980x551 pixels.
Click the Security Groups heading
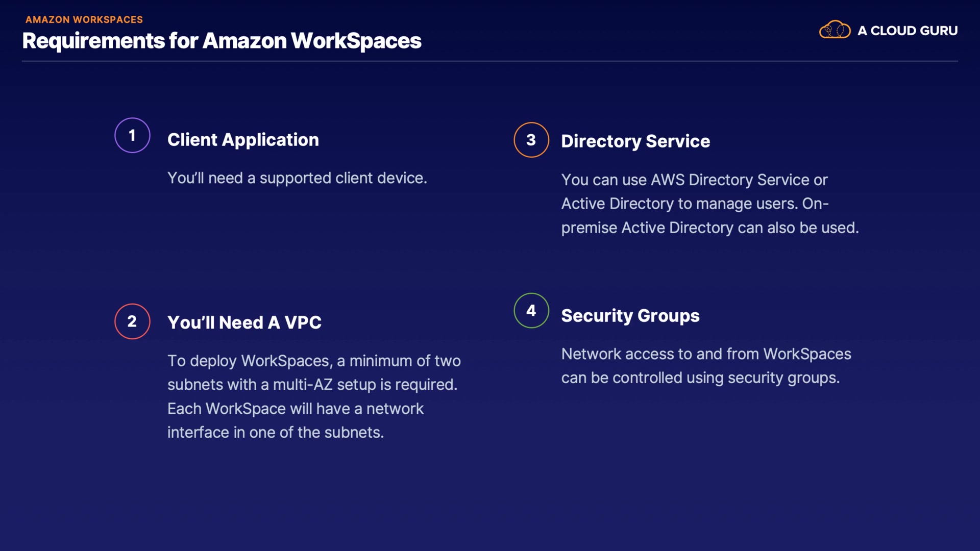pyautogui.click(x=630, y=316)
